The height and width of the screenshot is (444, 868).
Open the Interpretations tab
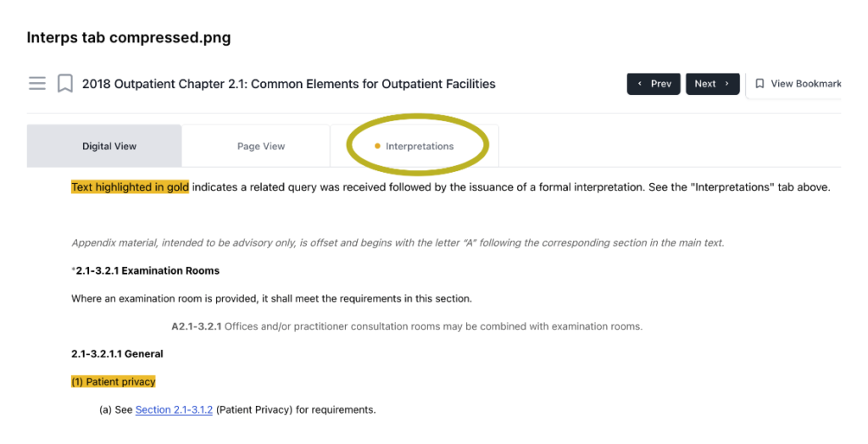click(415, 146)
